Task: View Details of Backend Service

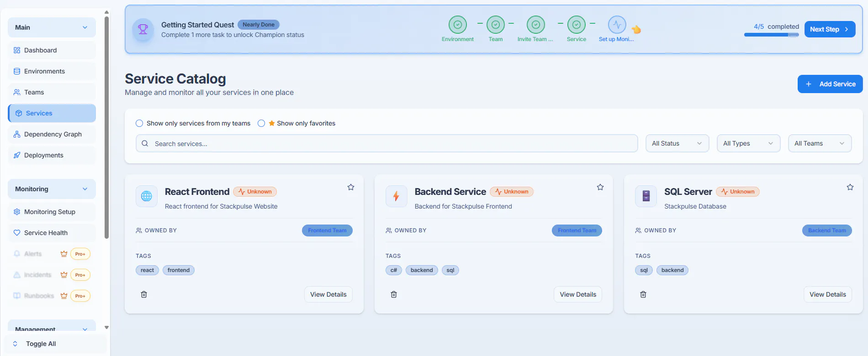Action: (x=578, y=294)
